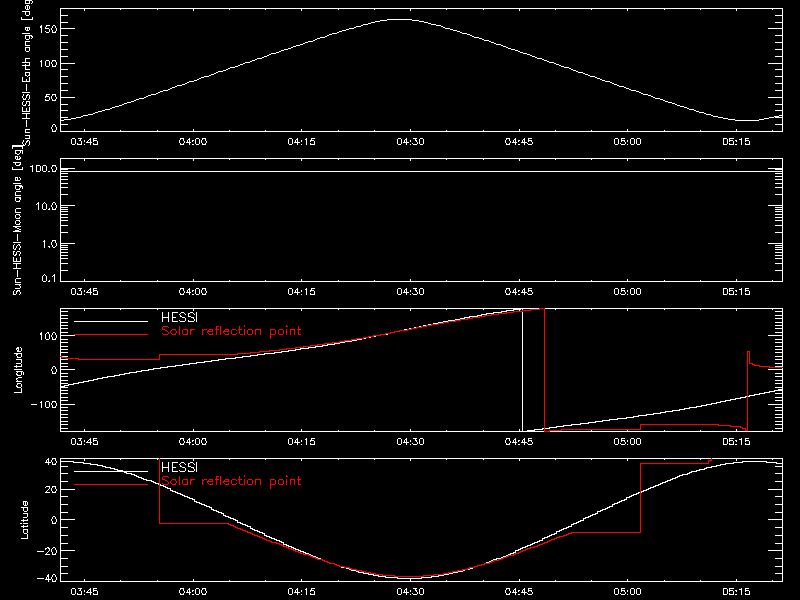
Task: Click the white vertical longitude wrap line
Action: pyautogui.click(x=522, y=370)
